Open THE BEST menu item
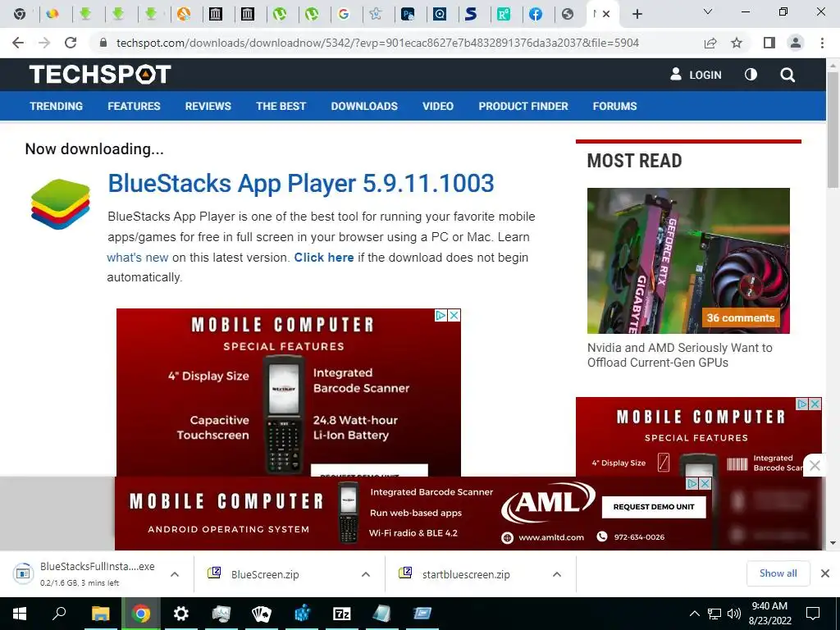Image resolution: width=840 pixels, height=630 pixels. pyautogui.click(x=281, y=106)
